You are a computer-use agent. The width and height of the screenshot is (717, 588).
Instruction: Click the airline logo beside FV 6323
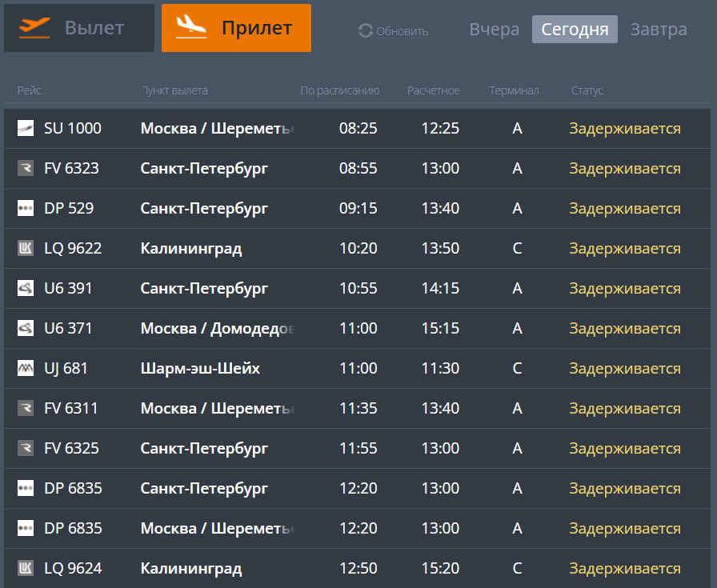click(x=26, y=168)
